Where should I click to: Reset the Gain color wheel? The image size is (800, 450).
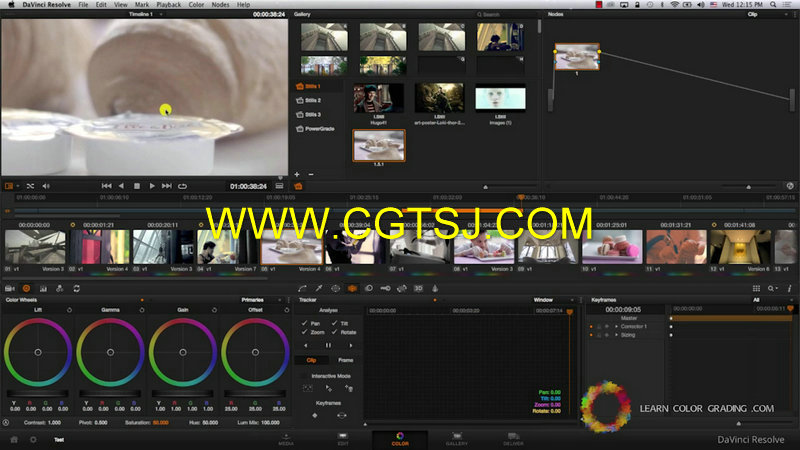(214, 310)
